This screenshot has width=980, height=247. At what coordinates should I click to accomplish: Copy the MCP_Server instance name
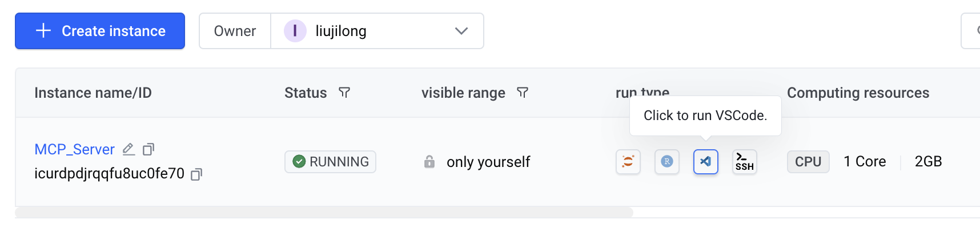148,149
